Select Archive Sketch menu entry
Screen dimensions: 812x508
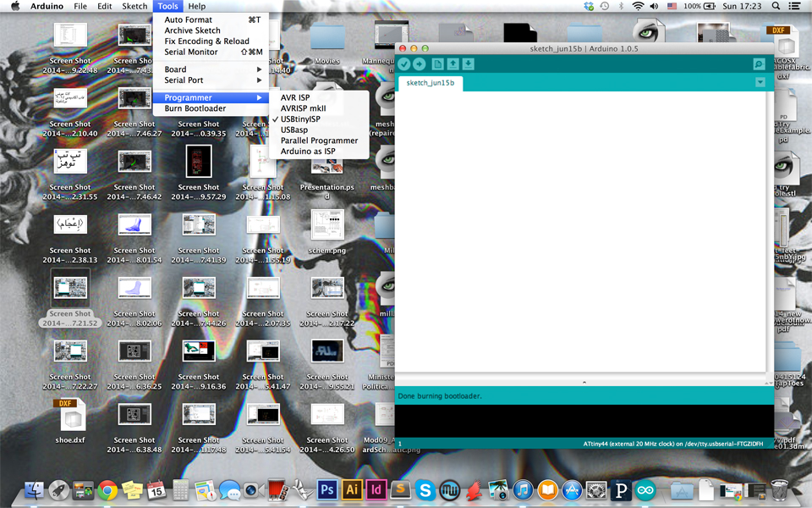coord(211,30)
